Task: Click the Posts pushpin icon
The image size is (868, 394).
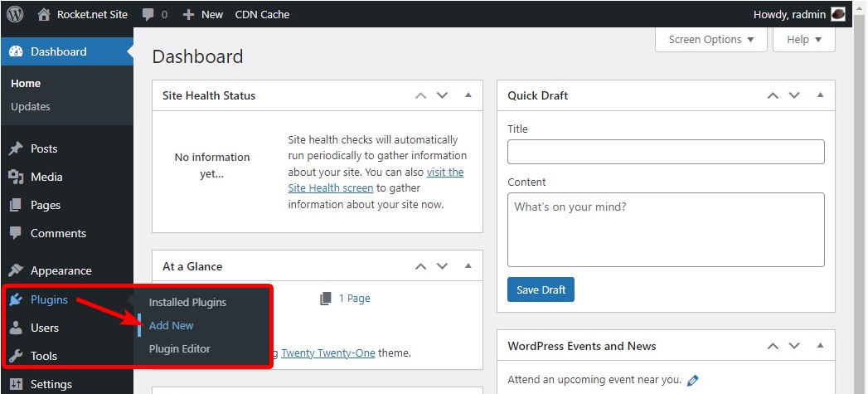Action: point(16,148)
